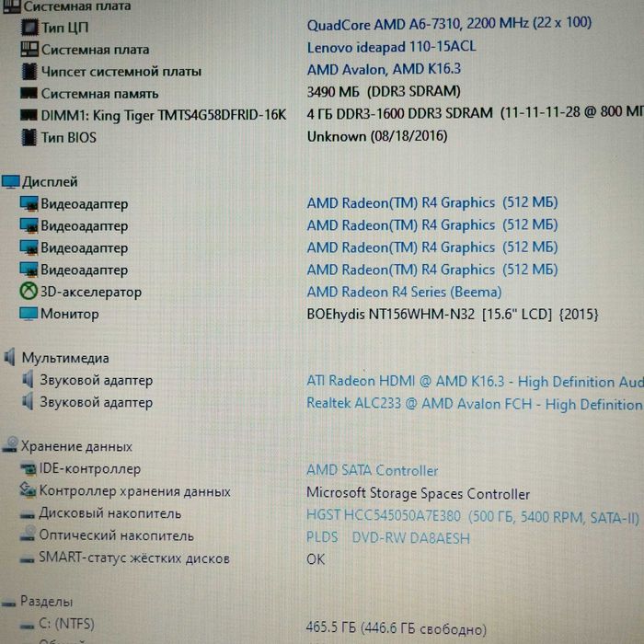Select the DIMM1: King Tiger TMTS4G58DFRID-16K label

(x=164, y=115)
